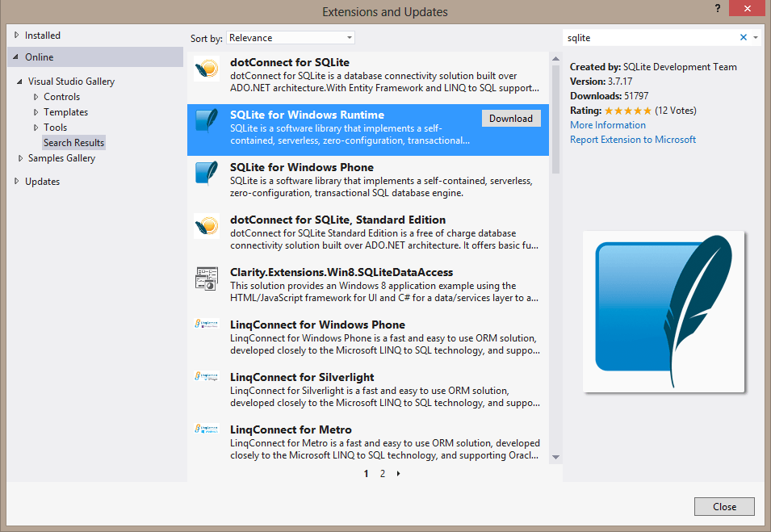Click the Downloads 51797 text
Screen dimensions: 771x532
click(610, 96)
